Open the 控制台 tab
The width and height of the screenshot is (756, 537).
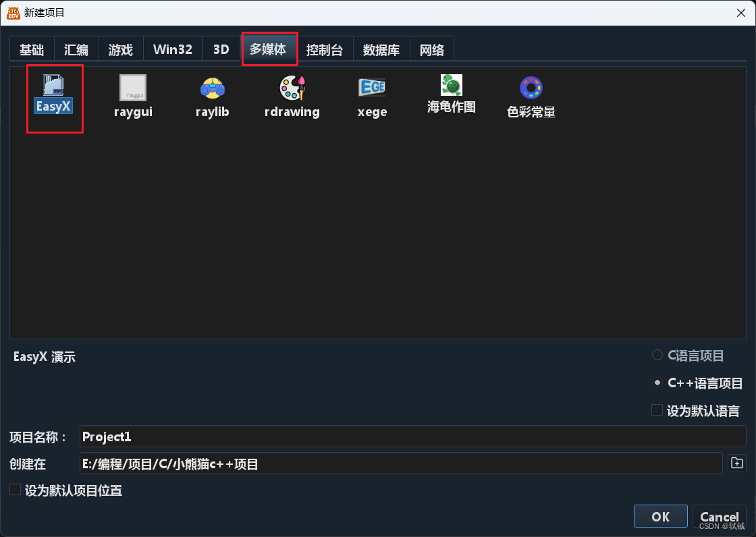click(325, 49)
